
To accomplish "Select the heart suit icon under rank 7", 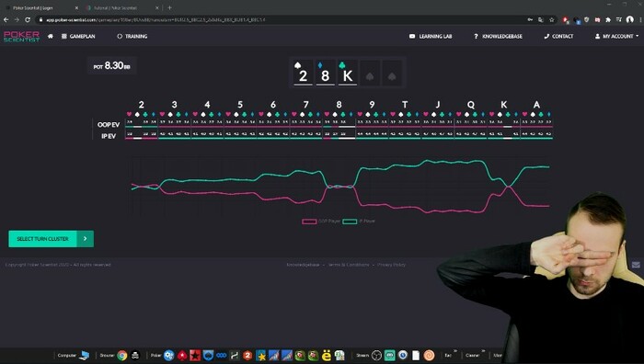I will [294, 114].
